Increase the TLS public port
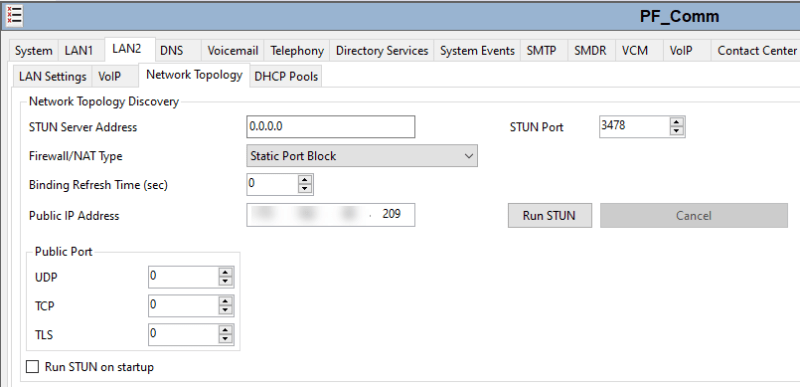 click(225, 330)
